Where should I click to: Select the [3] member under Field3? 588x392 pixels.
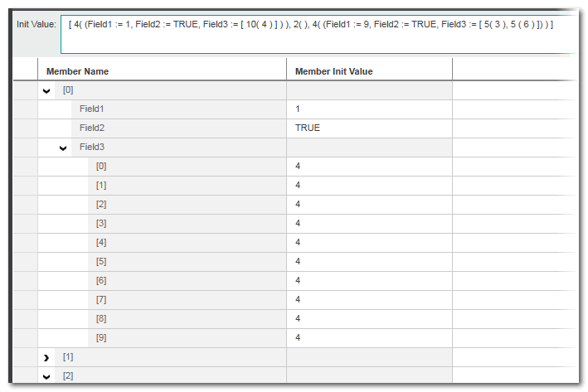click(101, 224)
